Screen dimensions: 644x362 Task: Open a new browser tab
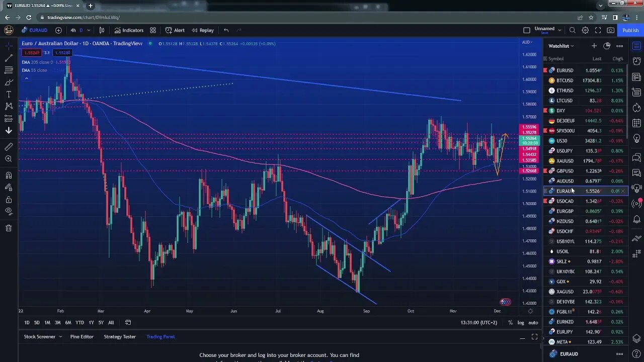coord(91,6)
